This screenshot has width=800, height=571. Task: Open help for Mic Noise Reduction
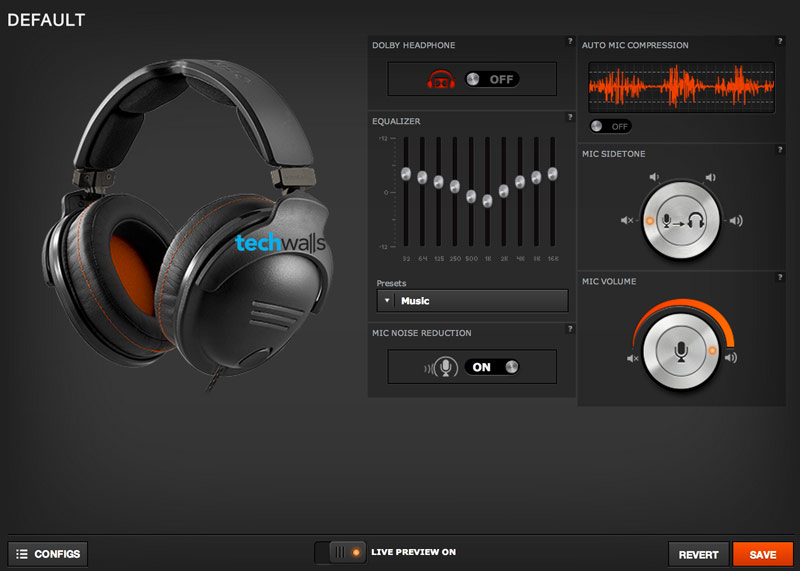click(570, 329)
